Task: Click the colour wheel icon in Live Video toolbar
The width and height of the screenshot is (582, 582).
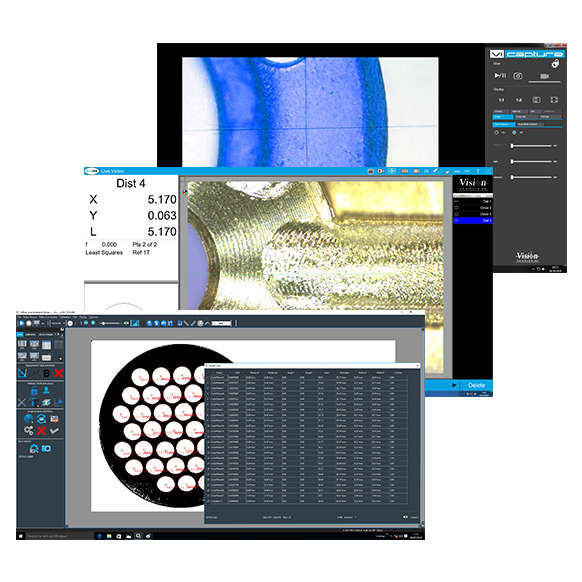Action: tap(416, 171)
